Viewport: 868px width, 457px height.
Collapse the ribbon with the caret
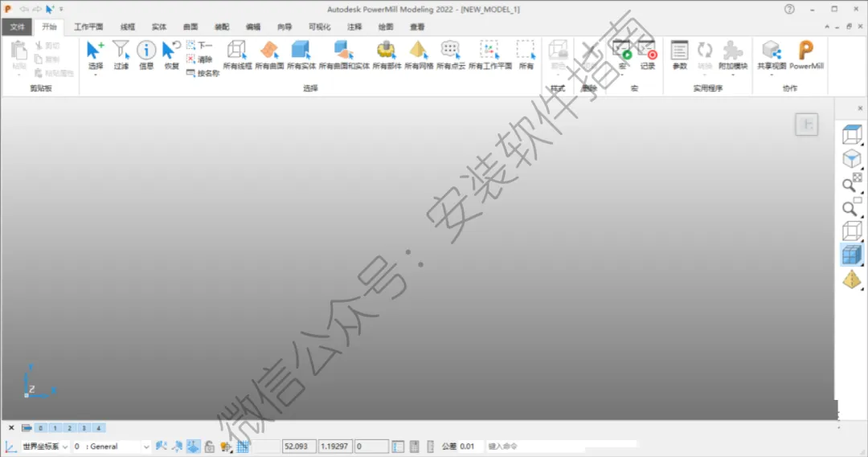(x=827, y=27)
